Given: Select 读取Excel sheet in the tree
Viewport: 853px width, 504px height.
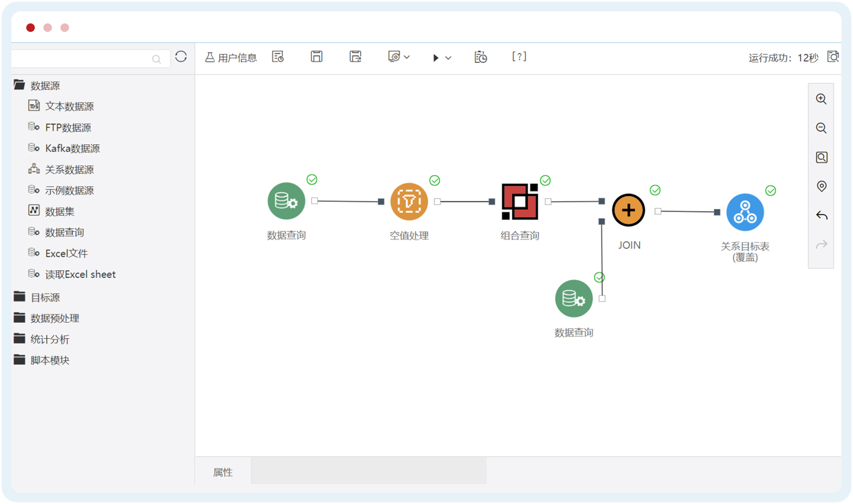Looking at the screenshot, I should pyautogui.click(x=80, y=275).
